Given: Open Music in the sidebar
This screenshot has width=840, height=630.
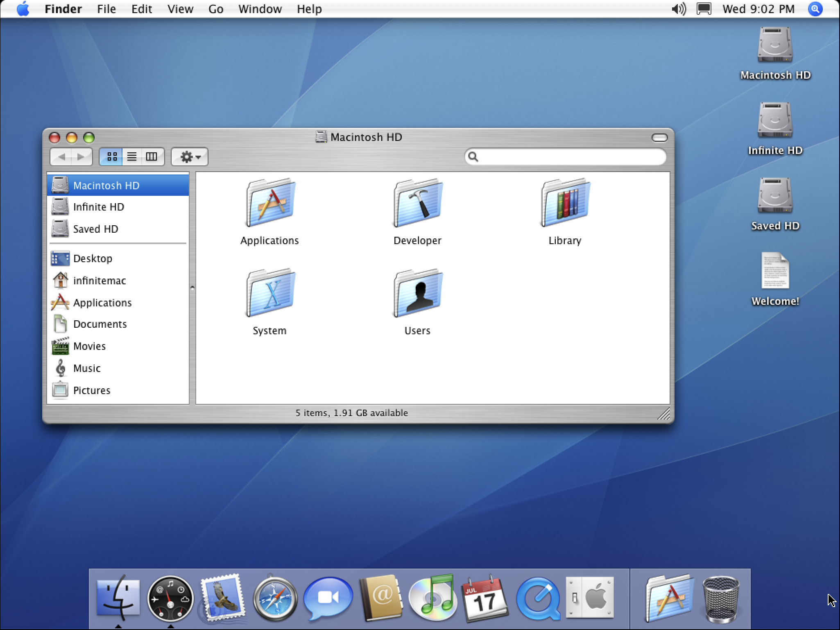Looking at the screenshot, I should [118, 368].
